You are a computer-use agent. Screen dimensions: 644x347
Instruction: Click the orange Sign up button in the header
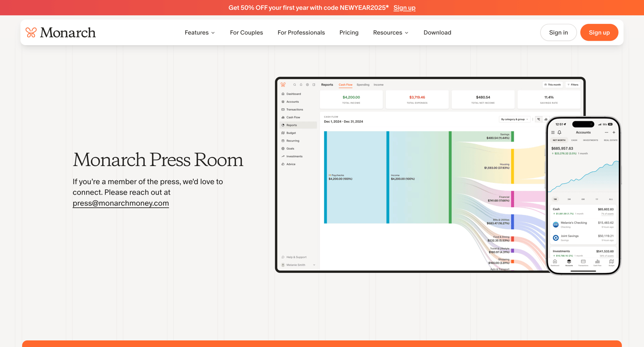[x=599, y=32]
